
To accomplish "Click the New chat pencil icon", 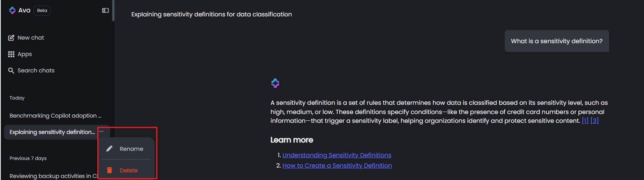I will coord(11,38).
